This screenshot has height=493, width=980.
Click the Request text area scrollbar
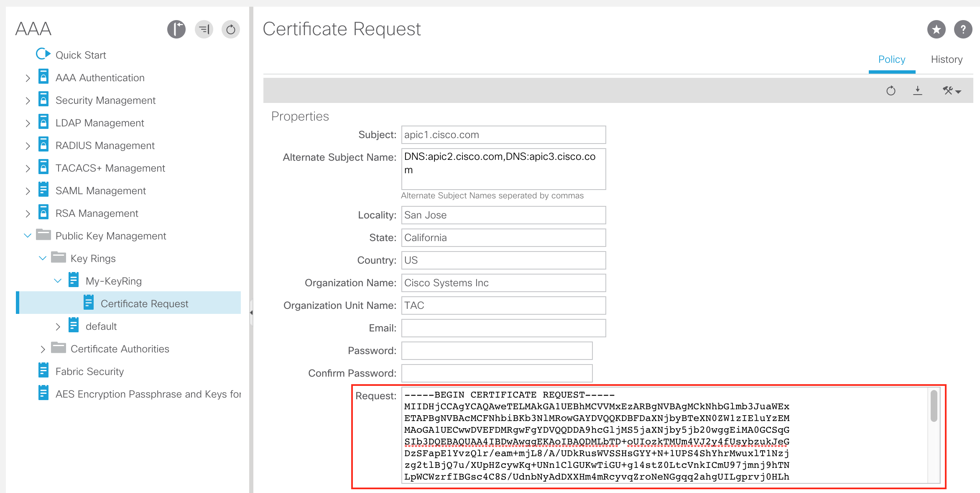pyautogui.click(x=934, y=406)
